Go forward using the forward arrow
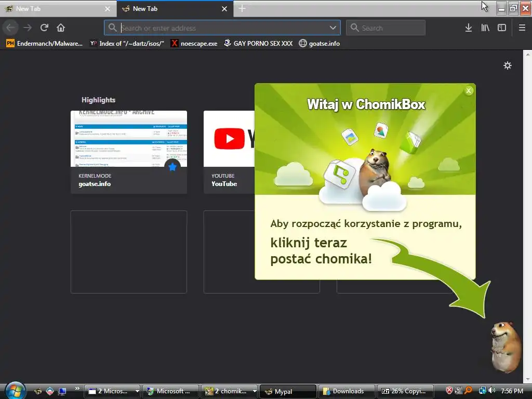The height and width of the screenshot is (399, 532). tap(28, 28)
